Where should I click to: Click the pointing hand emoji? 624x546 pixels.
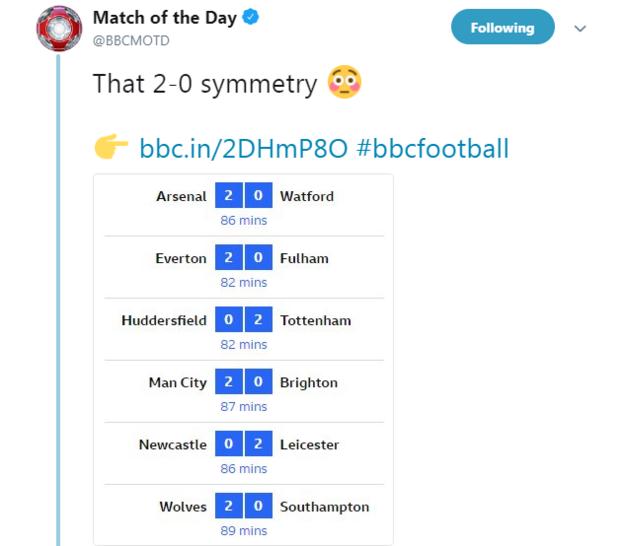(111, 148)
